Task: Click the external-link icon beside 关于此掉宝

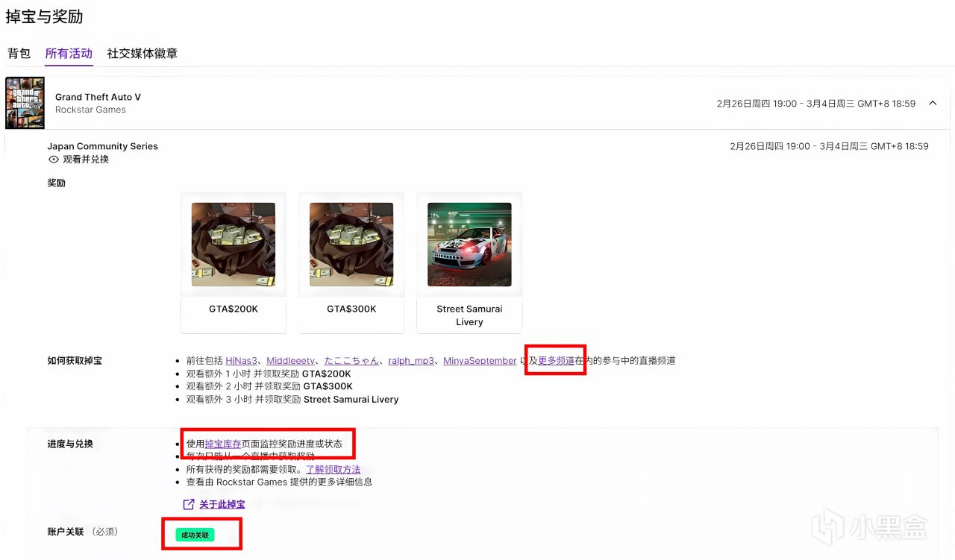Action: [x=189, y=505]
